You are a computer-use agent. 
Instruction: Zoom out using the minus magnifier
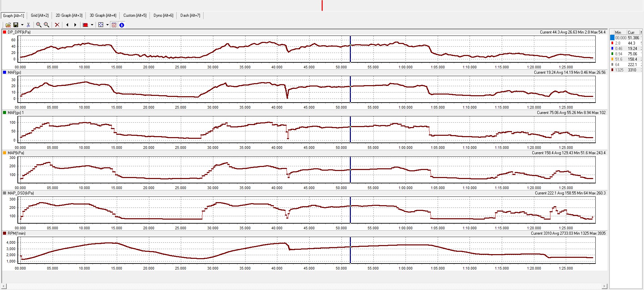click(47, 25)
